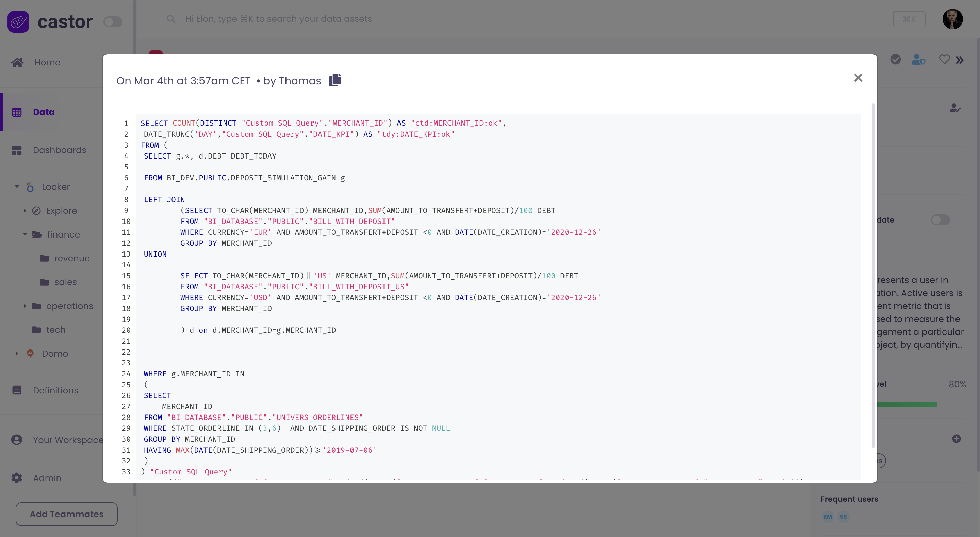Click the green 80% progress bar

(906, 404)
